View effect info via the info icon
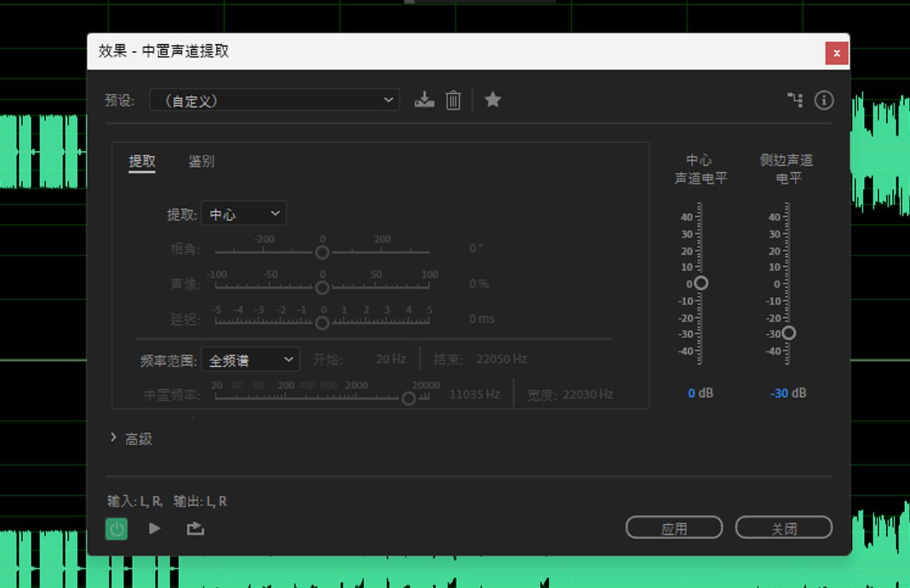 pos(824,100)
